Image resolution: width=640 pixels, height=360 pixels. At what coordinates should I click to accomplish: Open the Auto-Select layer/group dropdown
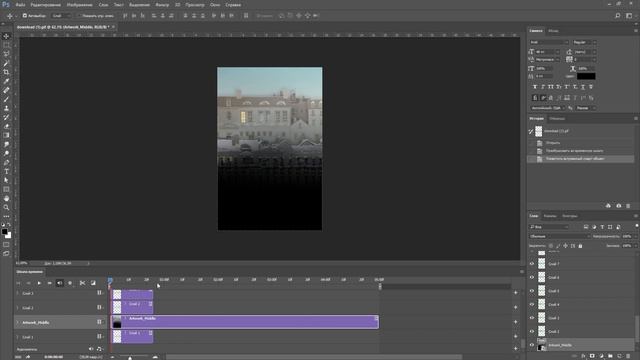61,16
